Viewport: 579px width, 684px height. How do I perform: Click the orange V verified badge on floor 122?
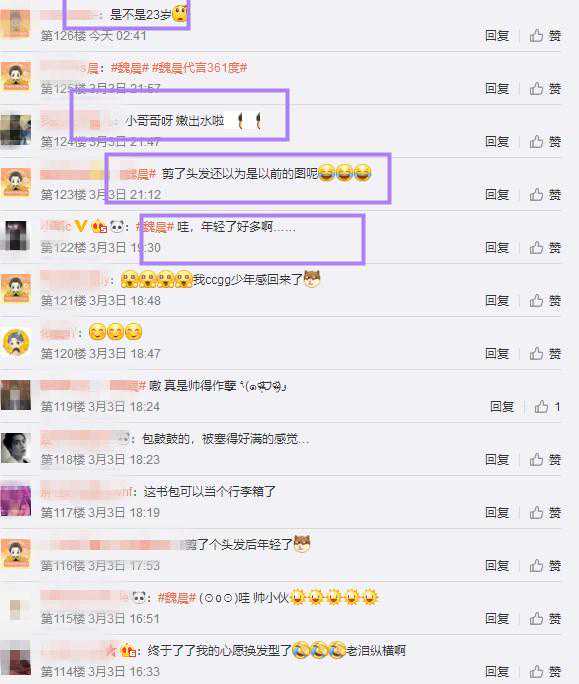81,226
